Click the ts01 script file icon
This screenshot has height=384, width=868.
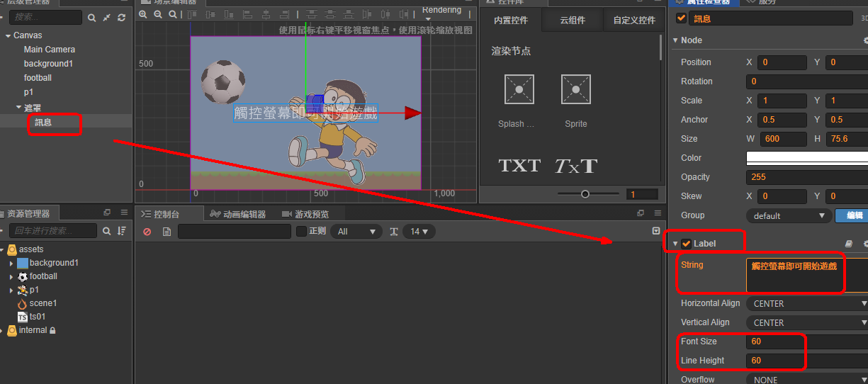pos(22,317)
